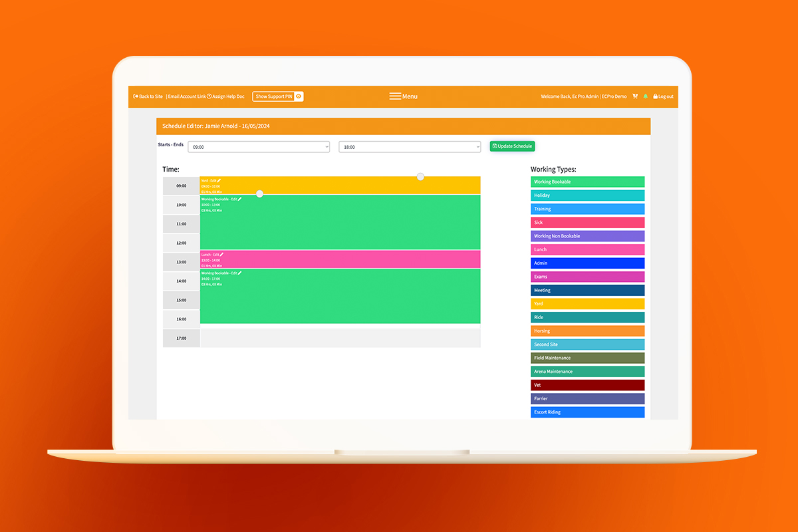798x532 pixels.
Task: Click the edit pencil on the Lunch block
Action: click(221, 254)
